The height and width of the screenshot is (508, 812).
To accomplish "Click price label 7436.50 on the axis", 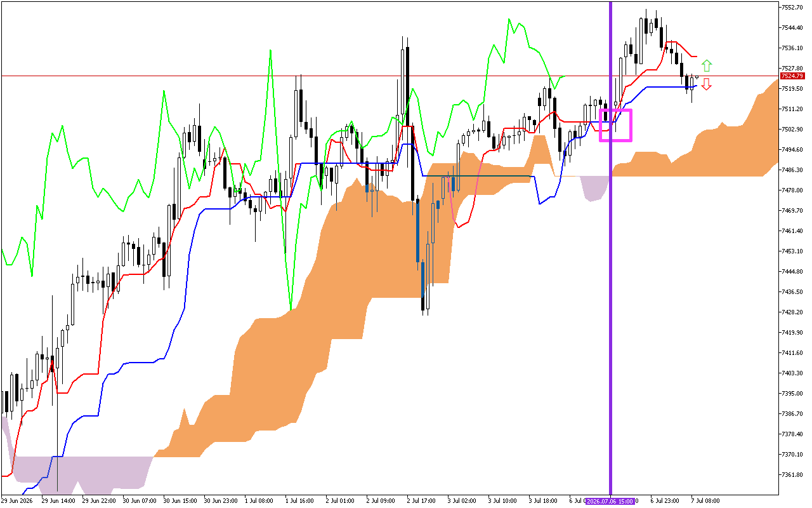I will coord(793,292).
